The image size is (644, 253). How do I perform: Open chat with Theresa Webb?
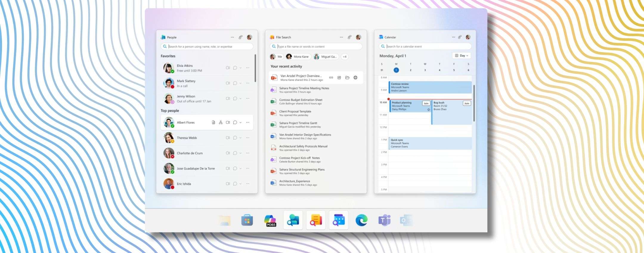235,138
